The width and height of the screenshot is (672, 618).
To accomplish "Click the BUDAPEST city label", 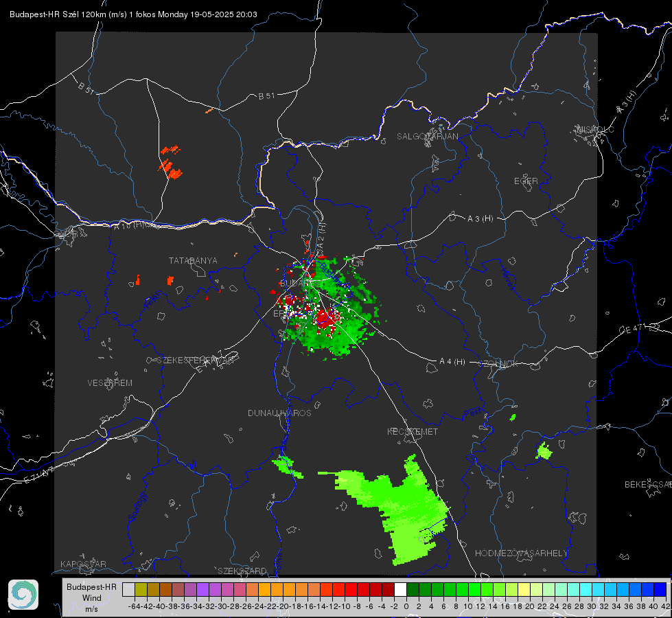I will [x=302, y=284].
